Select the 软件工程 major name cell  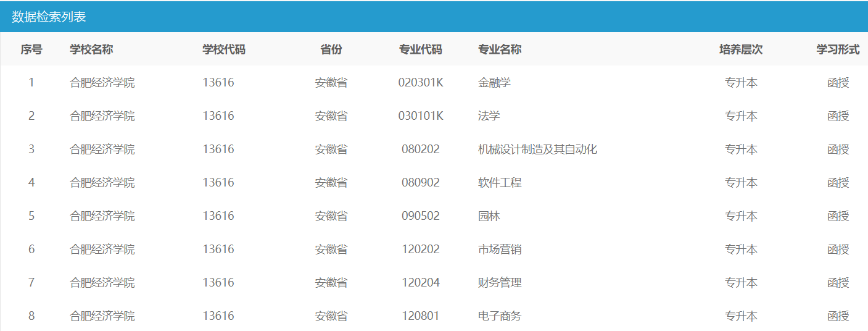[x=500, y=182]
